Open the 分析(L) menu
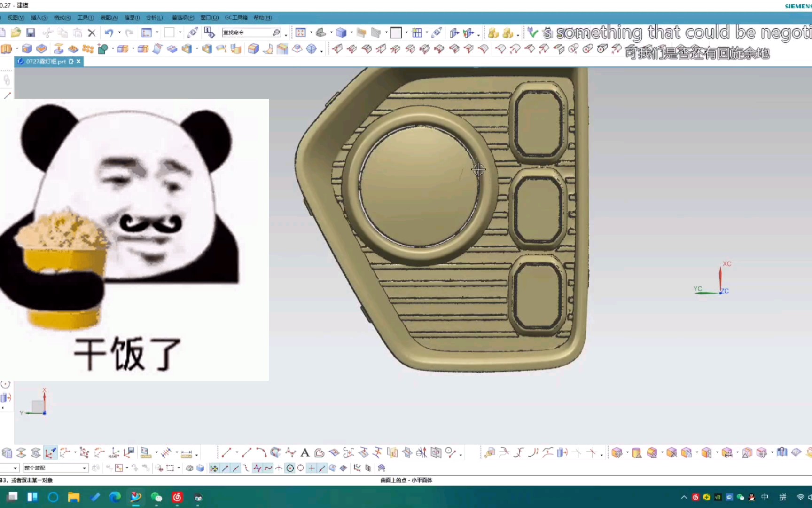Image resolution: width=812 pixels, height=508 pixels. point(155,17)
